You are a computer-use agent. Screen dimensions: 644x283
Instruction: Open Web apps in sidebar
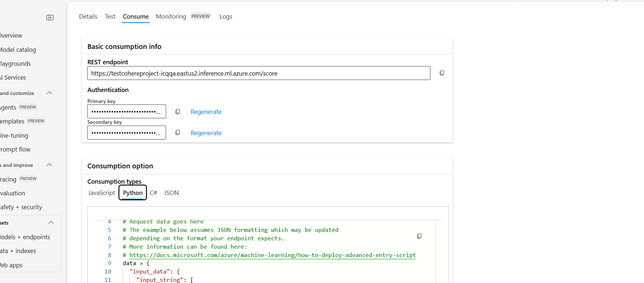pyautogui.click(x=11, y=265)
